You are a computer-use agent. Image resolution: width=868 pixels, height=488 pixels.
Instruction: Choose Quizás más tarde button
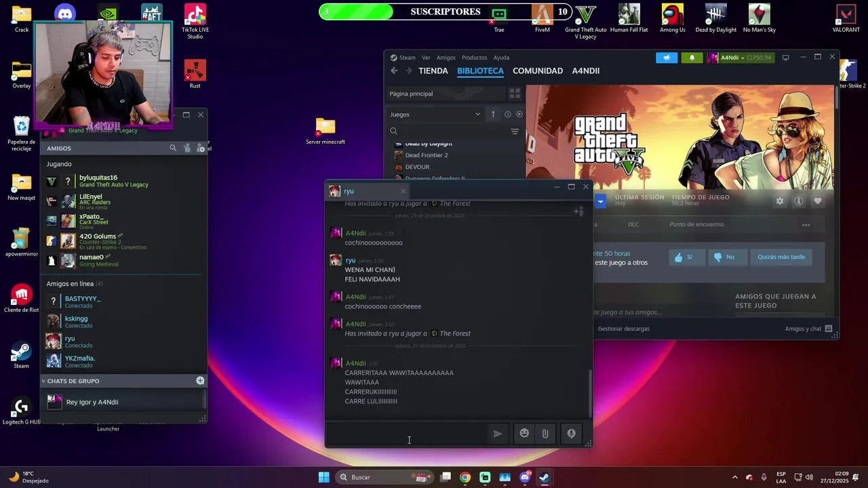point(781,257)
